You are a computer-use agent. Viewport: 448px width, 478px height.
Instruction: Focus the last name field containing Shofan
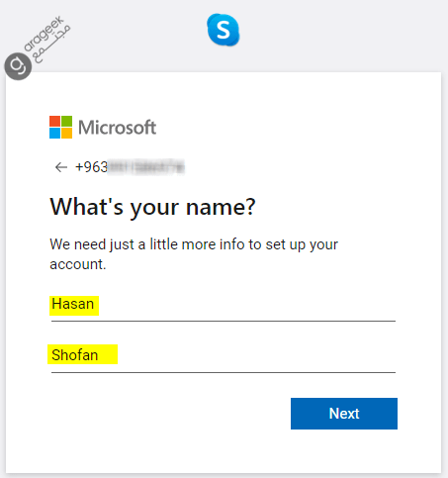[x=224, y=355]
